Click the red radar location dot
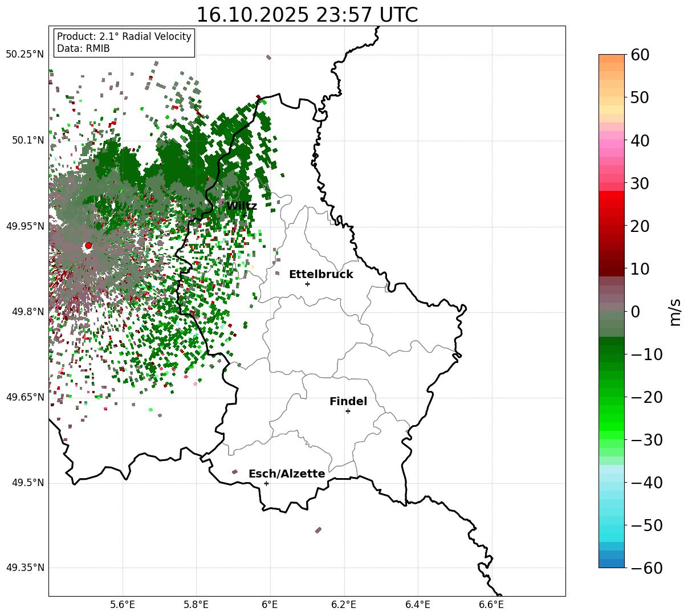This screenshot has width=688, height=616. [x=88, y=246]
